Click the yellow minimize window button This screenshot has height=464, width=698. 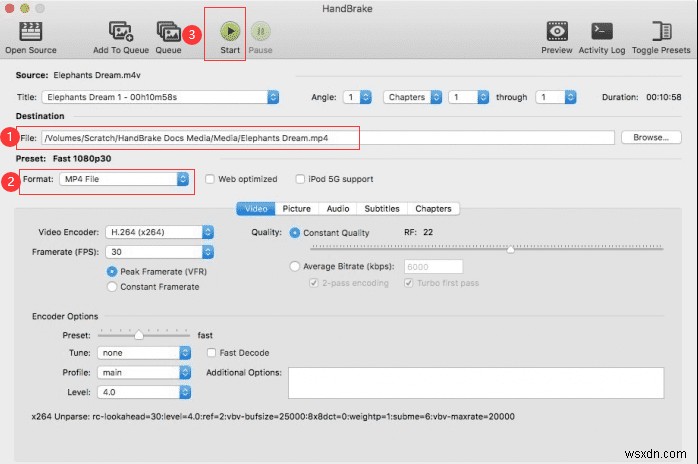pyautogui.click(x=25, y=8)
